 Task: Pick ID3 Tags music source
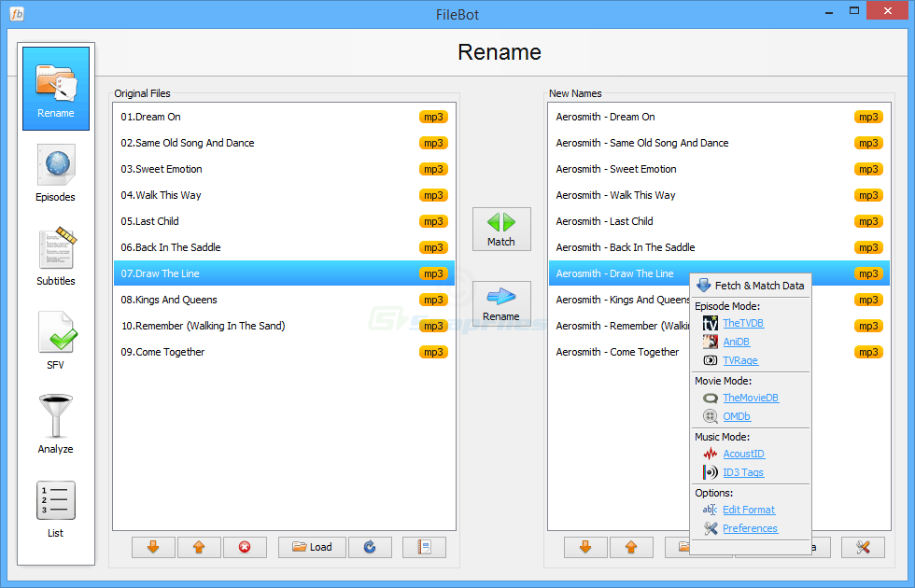point(743,472)
